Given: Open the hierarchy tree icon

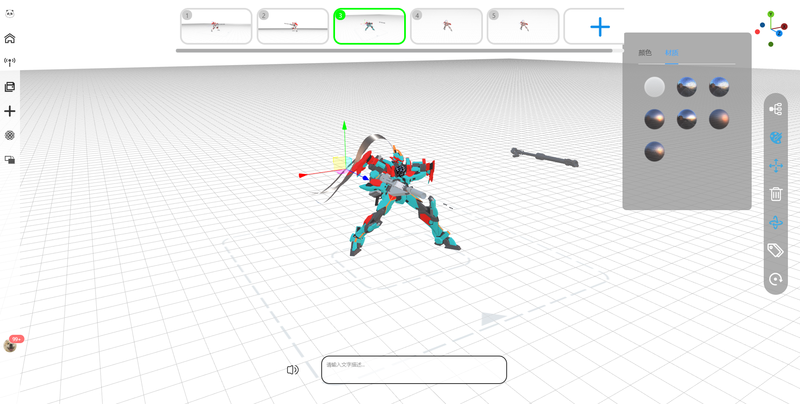Looking at the screenshot, I should coord(776,109).
